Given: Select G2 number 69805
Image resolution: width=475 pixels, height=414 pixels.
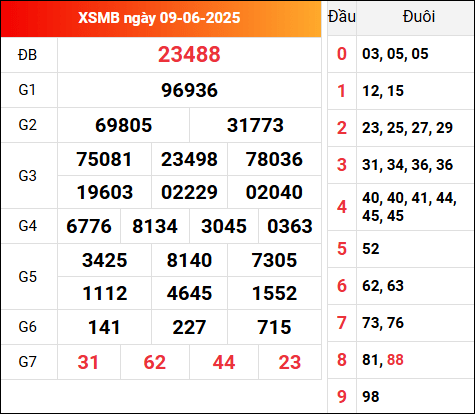Looking at the screenshot, I should (123, 125).
